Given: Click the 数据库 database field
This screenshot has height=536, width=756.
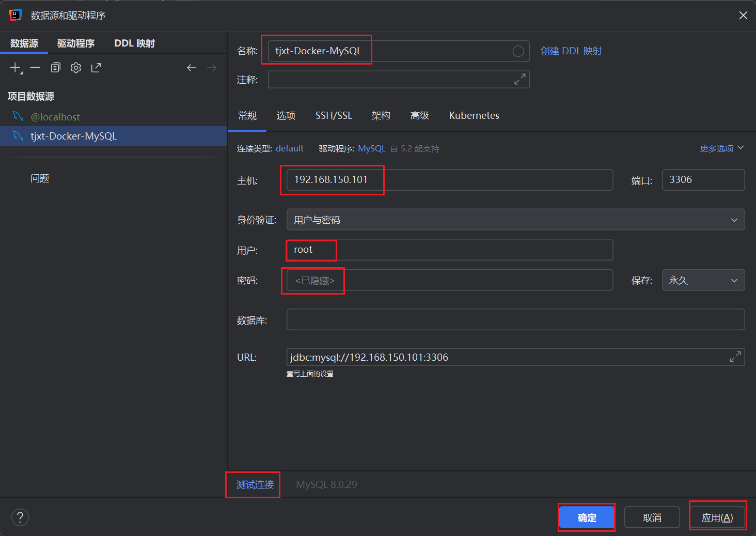Looking at the screenshot, I should 515,319.
